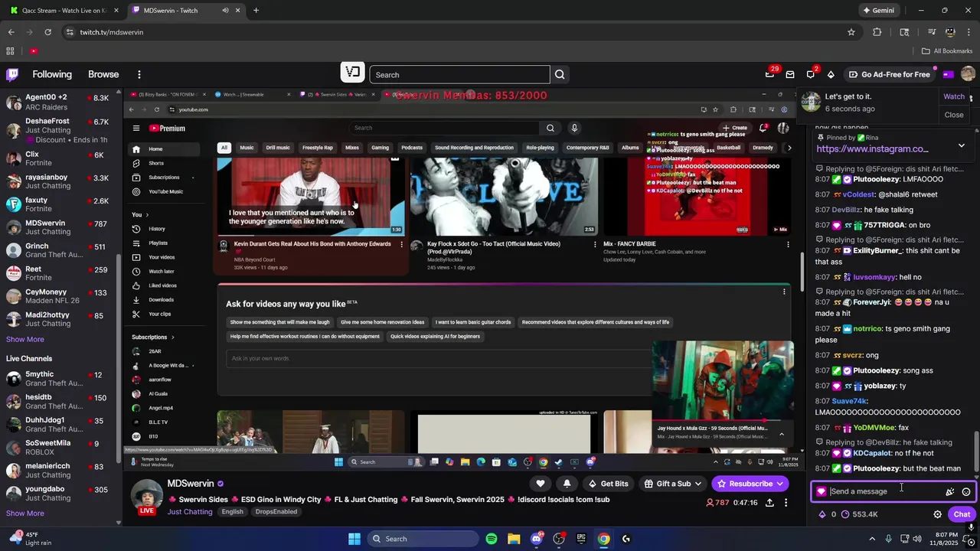
Task: Open Gemini in Chrome
Action: pyautogui.click(x=879, y=11)
